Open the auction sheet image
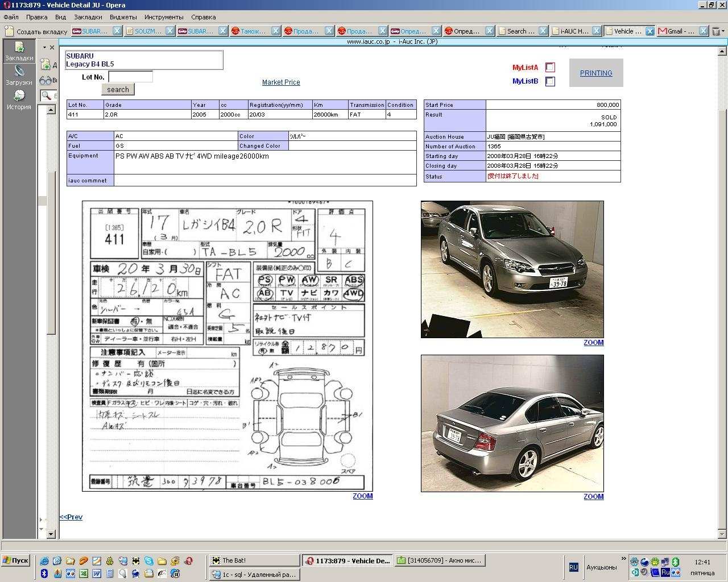Screen dimensions: 728x582 coord(227,346)
